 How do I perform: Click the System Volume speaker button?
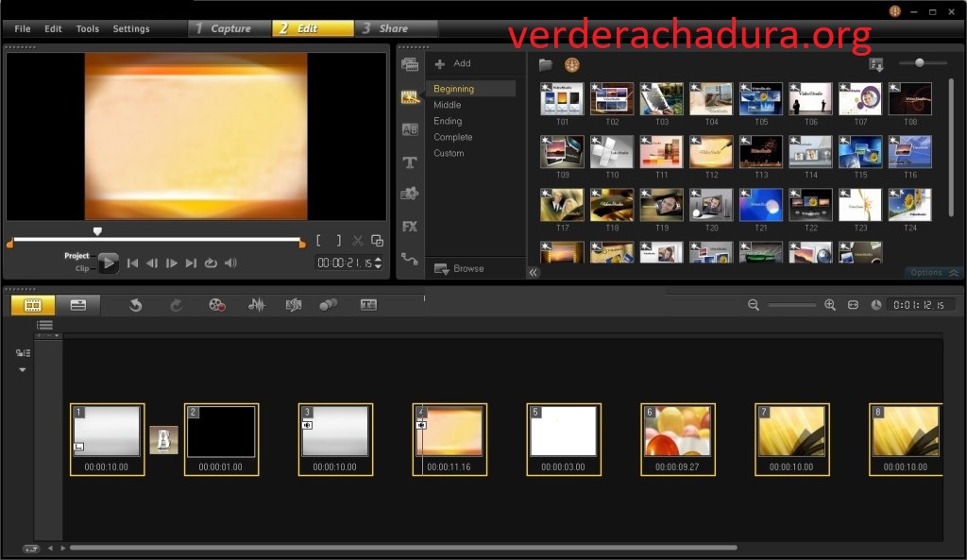coord(230,263)
